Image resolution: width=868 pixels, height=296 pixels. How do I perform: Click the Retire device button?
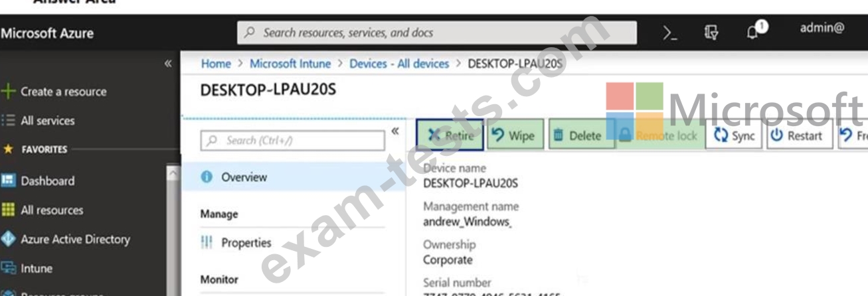450,135
